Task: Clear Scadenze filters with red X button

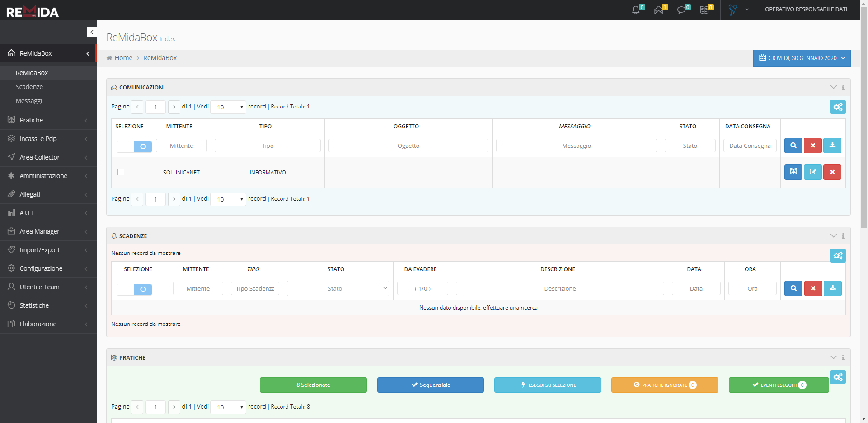Action: point(813,288)
